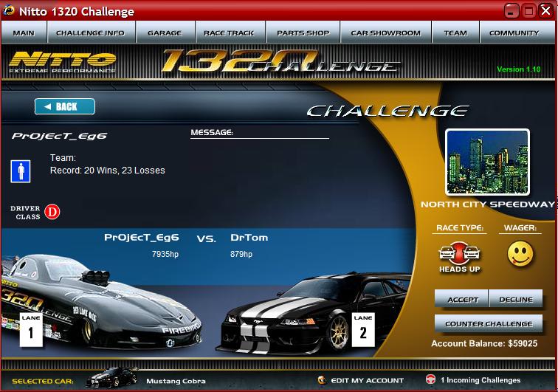This screenshot has width=558, height=392.
Task: Click the PrOjEcT_Eg6 challenger name heading
Action: (x=60, y=136)
